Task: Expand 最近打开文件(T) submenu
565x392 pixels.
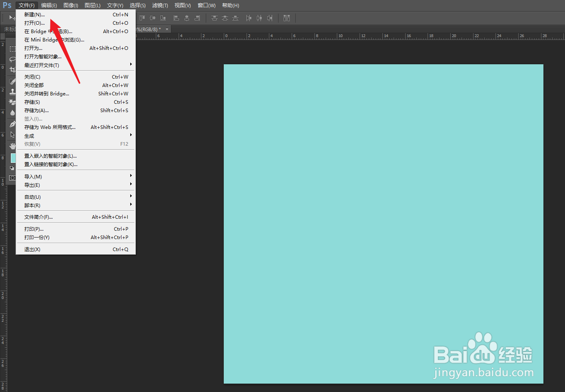Action: pos(76,65)
